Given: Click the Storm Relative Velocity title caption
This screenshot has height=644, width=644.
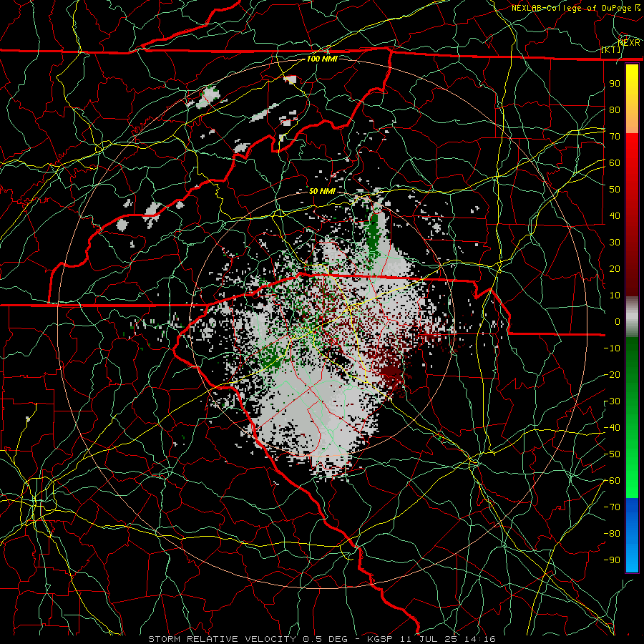Looking at the screenshot, I should pos(321,639).
